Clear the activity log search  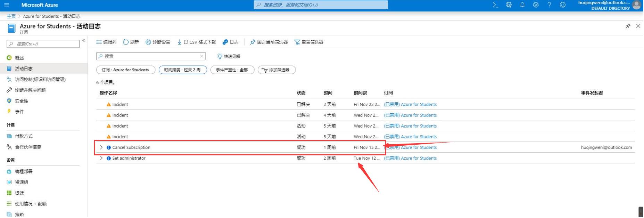(201, 56)
